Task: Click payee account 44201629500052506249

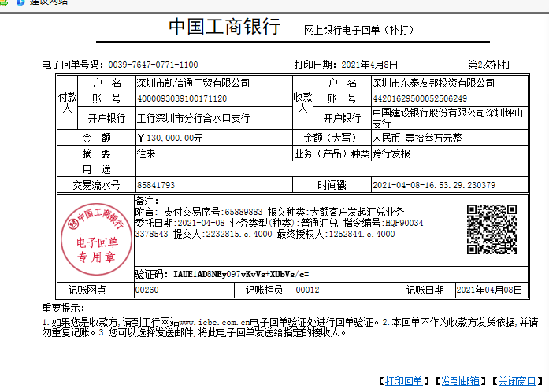Action: coord(420,98)
